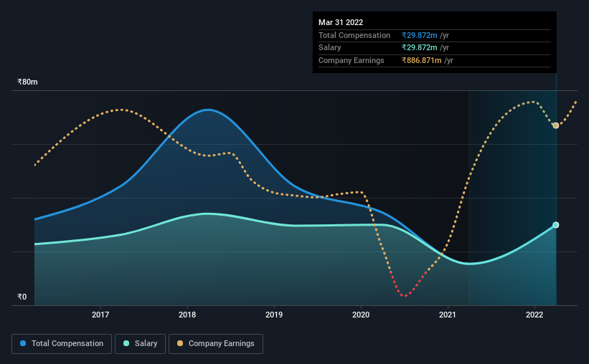Click the orange Company Earnings legend dot
This screenshot has width=589, height=364.
[x=180, y=343]
